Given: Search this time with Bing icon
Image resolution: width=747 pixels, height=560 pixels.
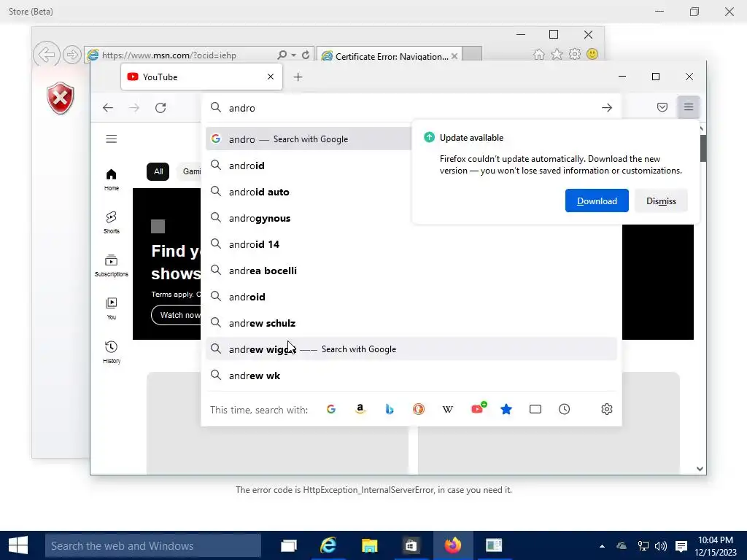Looking at the screenshot, I should [x=390, y=409].
